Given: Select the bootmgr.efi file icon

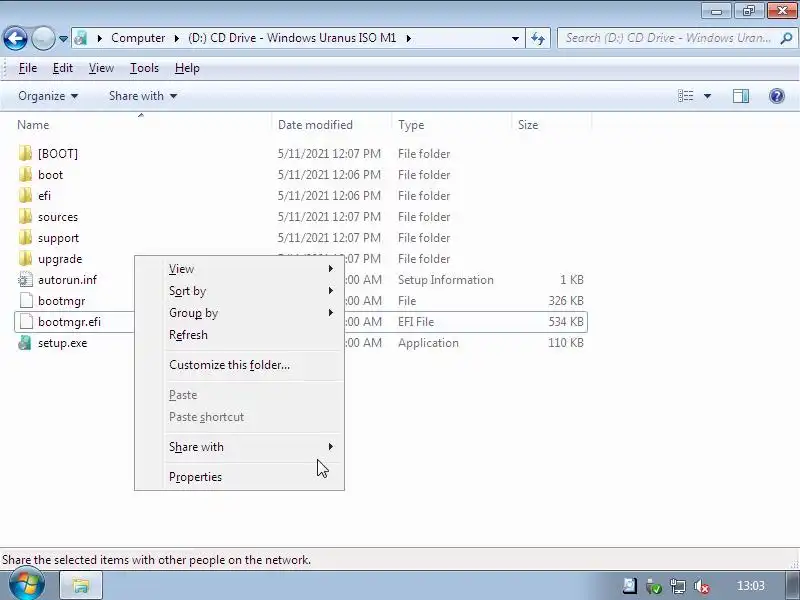Looking at the screenshot, I should [x=25, y=322].
